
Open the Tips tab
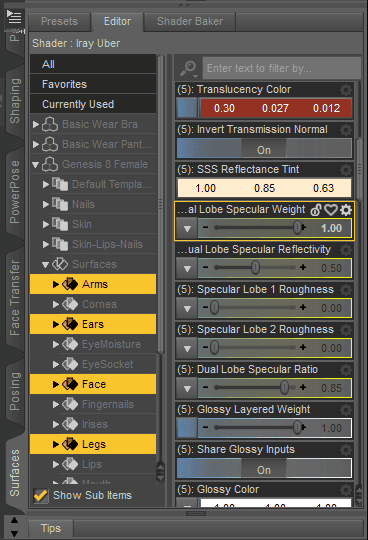pos(51,528)
